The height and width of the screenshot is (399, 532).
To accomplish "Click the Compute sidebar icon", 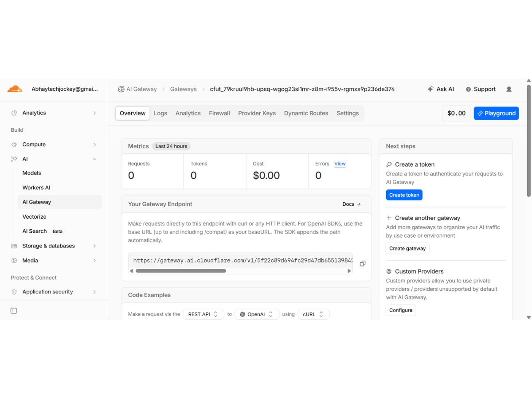I will coord(14,145).
